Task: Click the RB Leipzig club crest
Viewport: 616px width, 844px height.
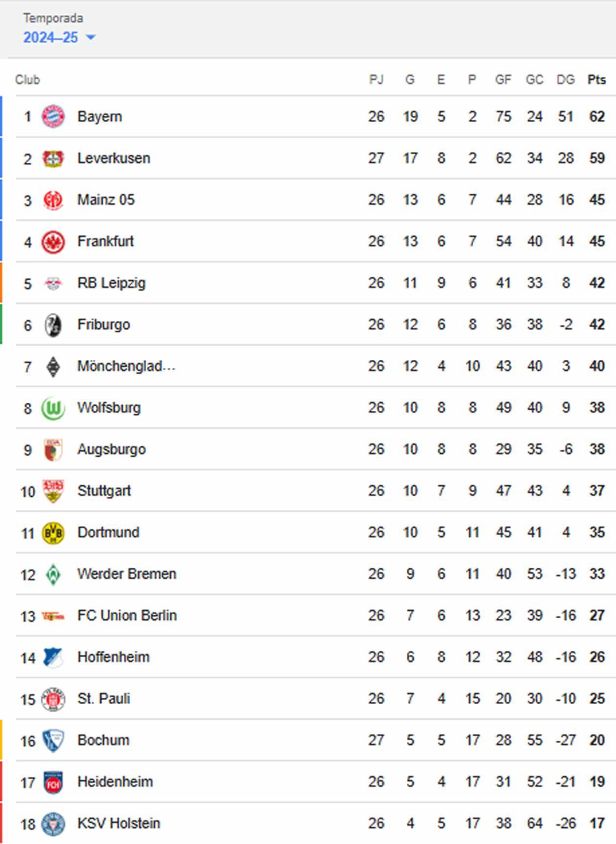Action: pos(54,283)
